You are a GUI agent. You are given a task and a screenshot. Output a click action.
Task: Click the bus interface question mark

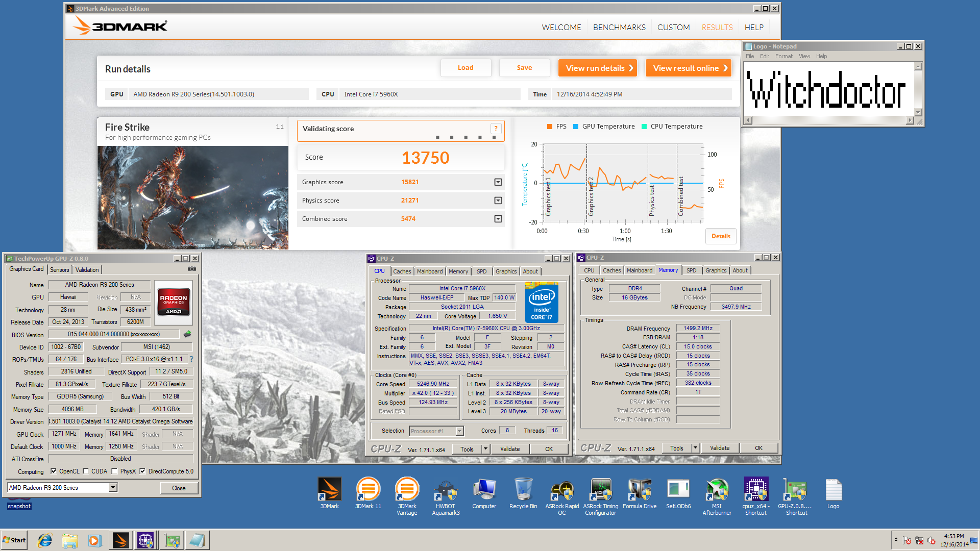pos(191,359)
